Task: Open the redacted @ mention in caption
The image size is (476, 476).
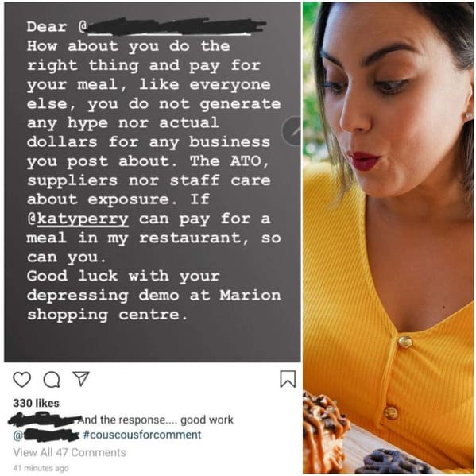Action: click(46, 435)
